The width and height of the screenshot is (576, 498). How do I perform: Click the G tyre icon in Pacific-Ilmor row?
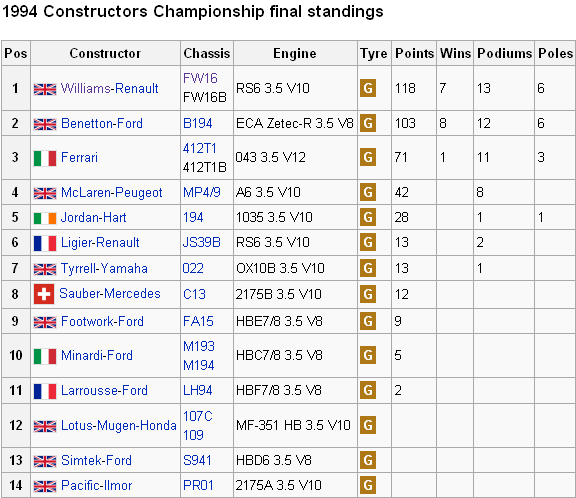pos(368,485)
